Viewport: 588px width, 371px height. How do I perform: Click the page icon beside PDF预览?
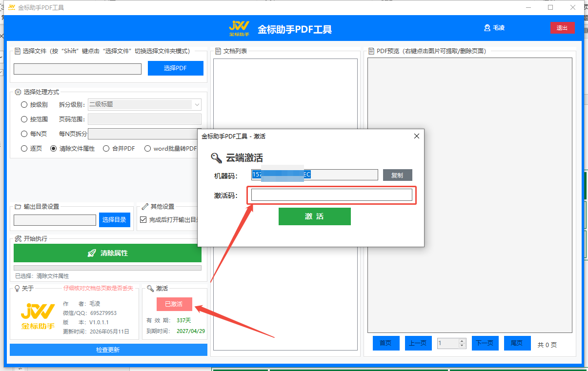pos(371,51)
